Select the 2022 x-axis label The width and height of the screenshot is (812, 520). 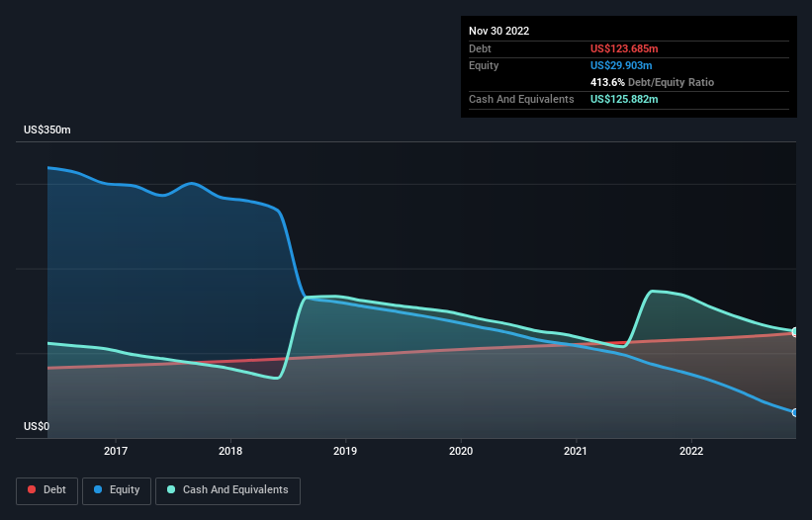tap(691, 451)
